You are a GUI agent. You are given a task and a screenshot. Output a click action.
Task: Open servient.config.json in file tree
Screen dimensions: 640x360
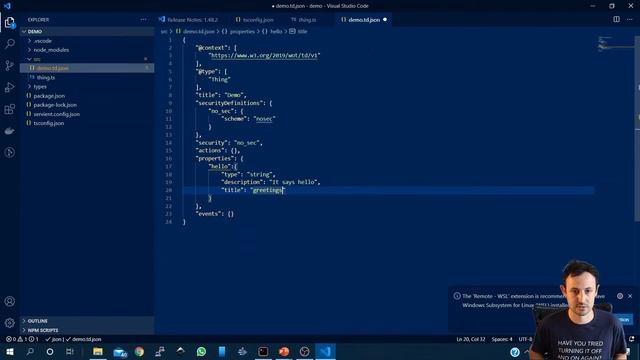(87, 114)
